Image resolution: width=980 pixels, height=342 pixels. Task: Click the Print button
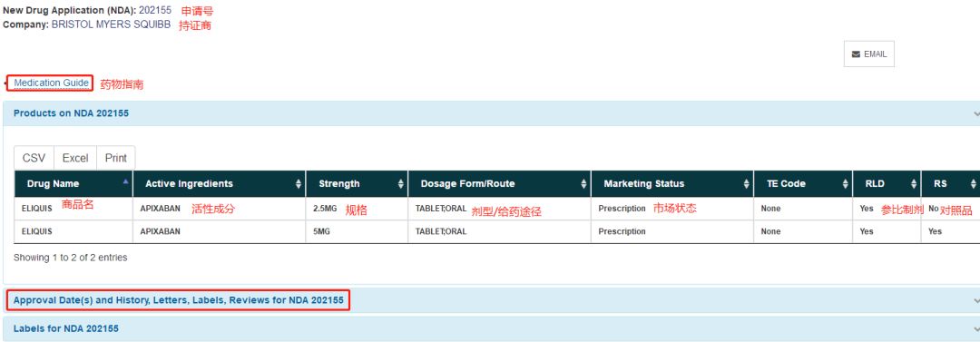(115, 158)
